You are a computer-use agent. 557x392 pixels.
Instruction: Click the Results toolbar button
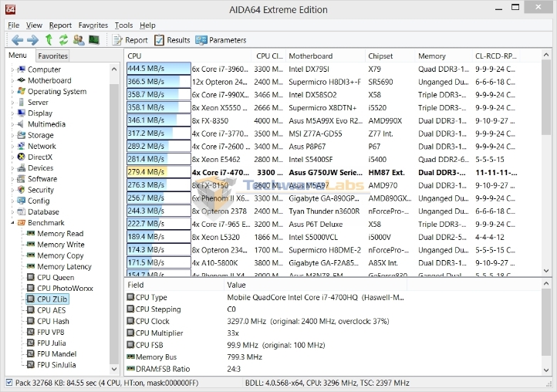172,40
